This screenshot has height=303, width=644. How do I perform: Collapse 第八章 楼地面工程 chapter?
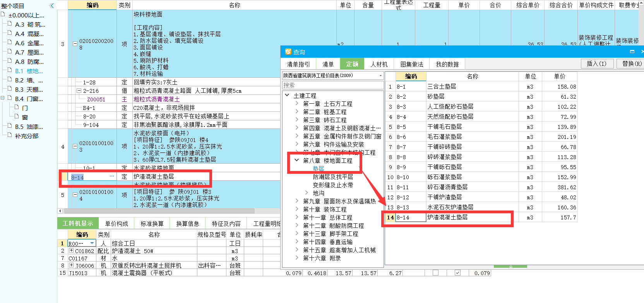pyautogui.click(x=297, y=160)
